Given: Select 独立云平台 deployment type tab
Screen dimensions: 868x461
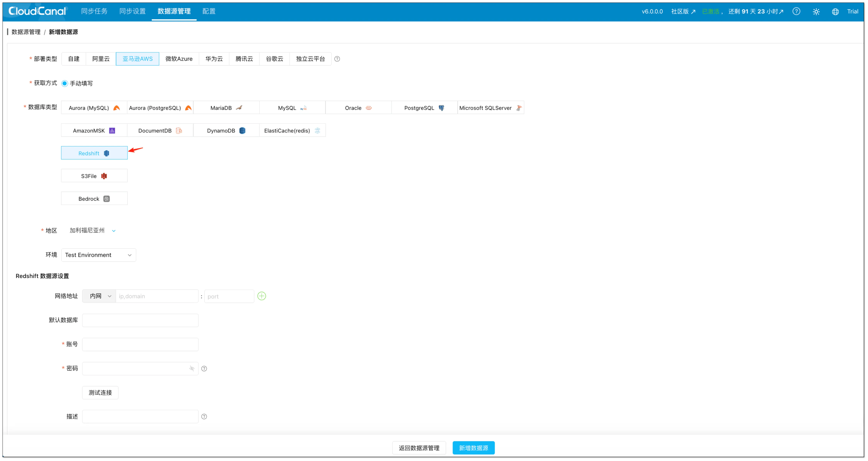Looking at the screenshot, I should 310,59.
